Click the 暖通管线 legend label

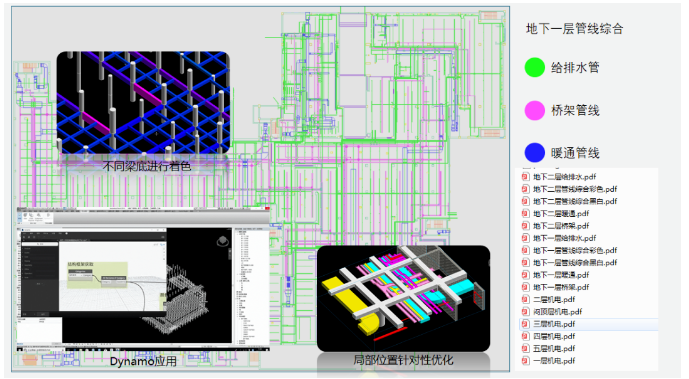[x=575, y=153]
